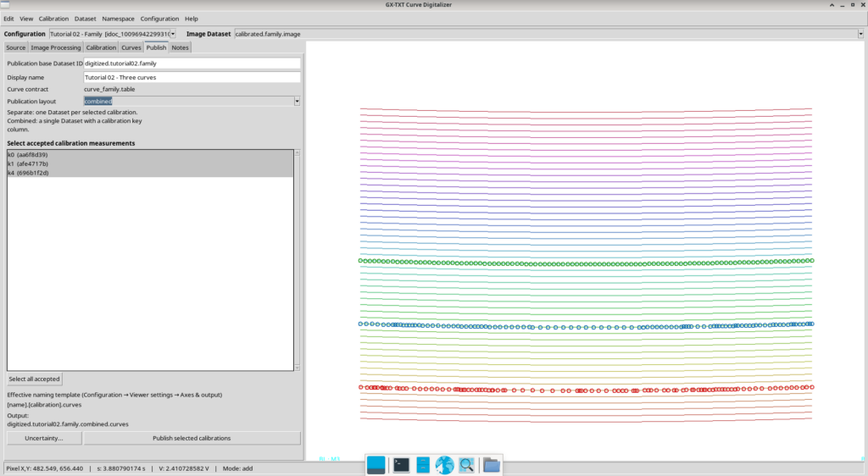This screenshot has width=868, height=476.
Task: Click output name digitized.tutorial02.family.combined.curves
Action: click(x=68, y=424)
